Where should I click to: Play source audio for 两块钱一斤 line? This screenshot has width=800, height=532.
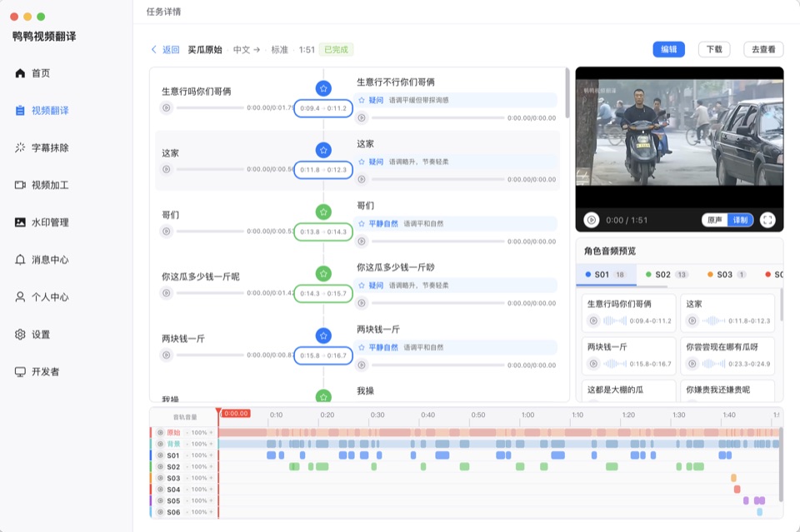[167, 355]
